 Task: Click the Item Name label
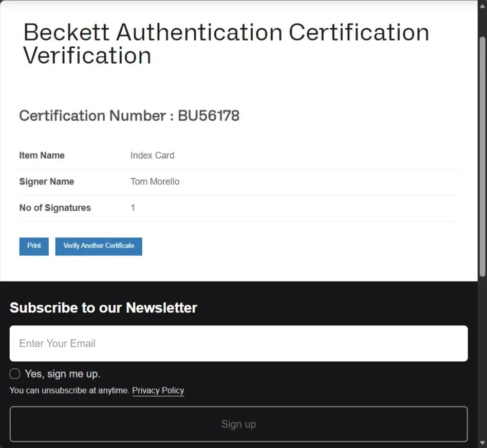(x=42, y=155)
